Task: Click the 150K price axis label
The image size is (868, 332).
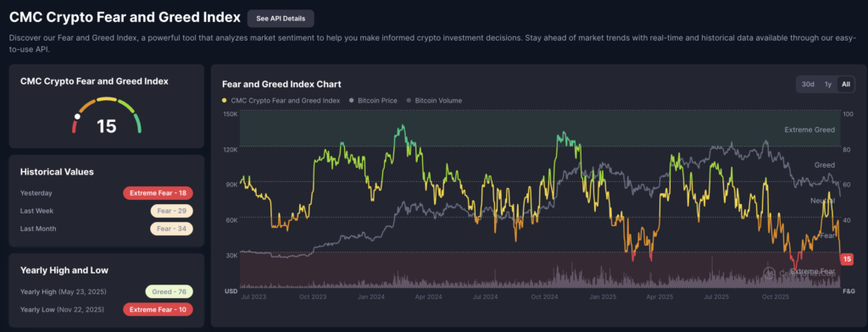Action: pos(231,114)
